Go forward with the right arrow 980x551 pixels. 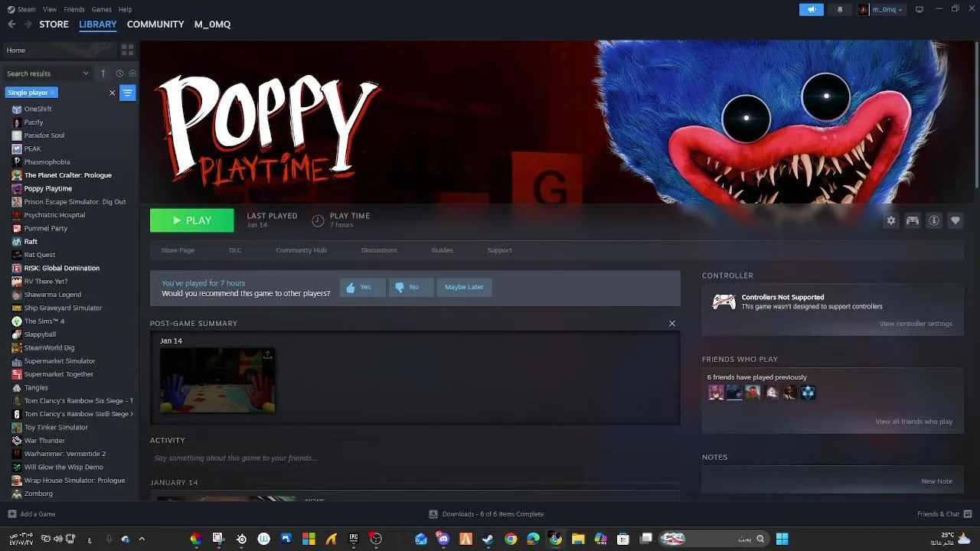(28, 24)
